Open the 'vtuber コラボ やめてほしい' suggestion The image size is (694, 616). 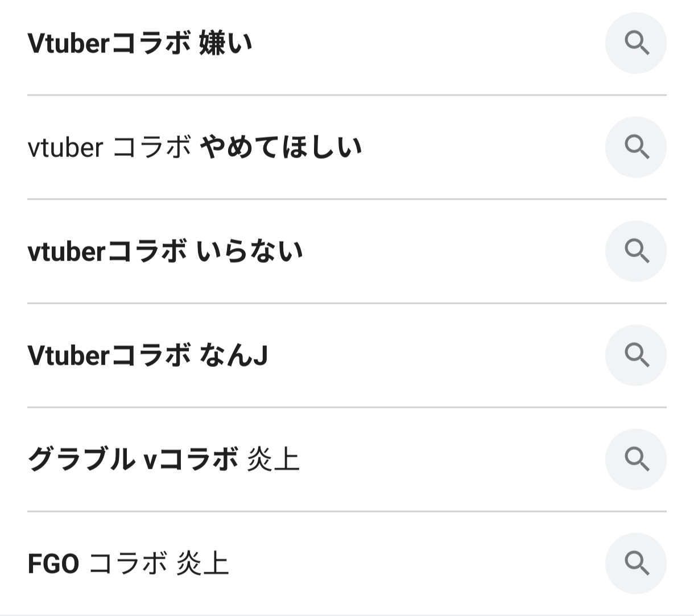194,148
